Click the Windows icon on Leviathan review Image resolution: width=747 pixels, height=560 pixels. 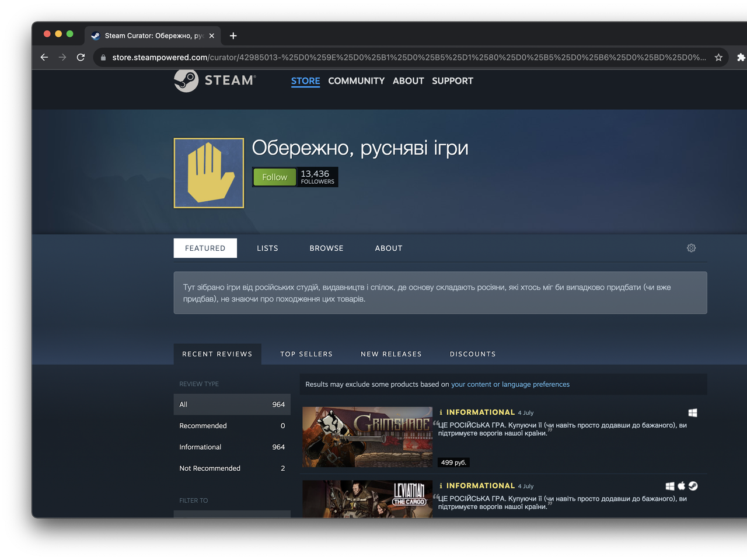(x=670, y=486)
